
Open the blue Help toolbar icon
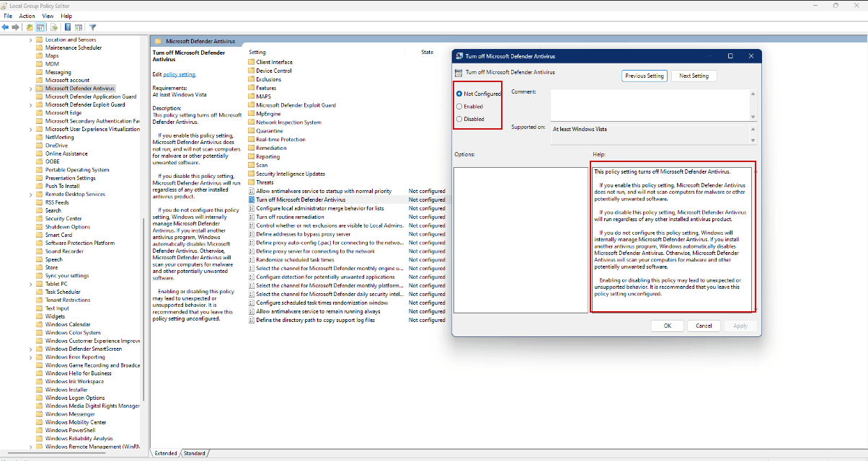pyautogui.click(x=68, y=27)
